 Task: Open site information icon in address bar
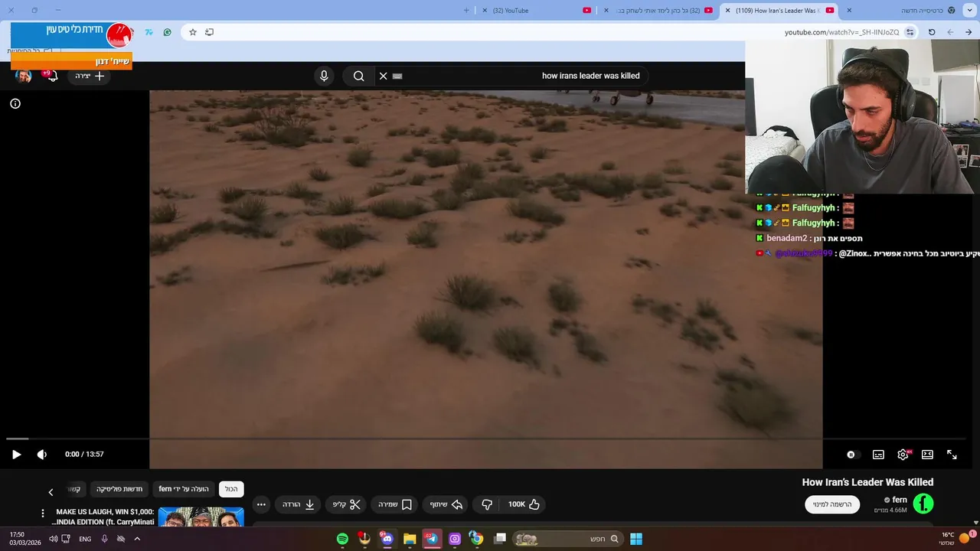(910, 32)
